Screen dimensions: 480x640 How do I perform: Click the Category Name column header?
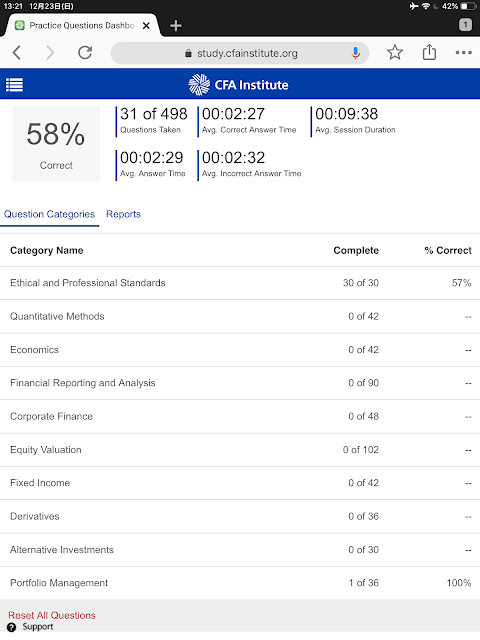click(x=47, y=250)
